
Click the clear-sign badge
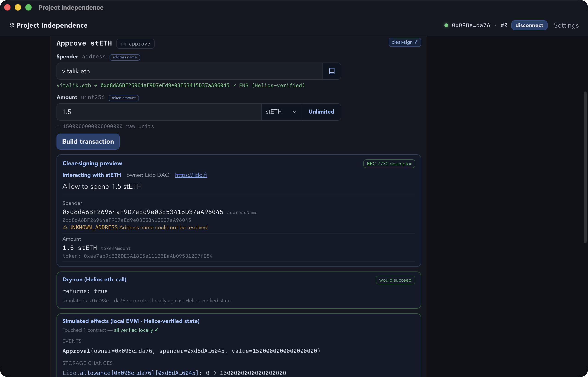pos(404,42)
